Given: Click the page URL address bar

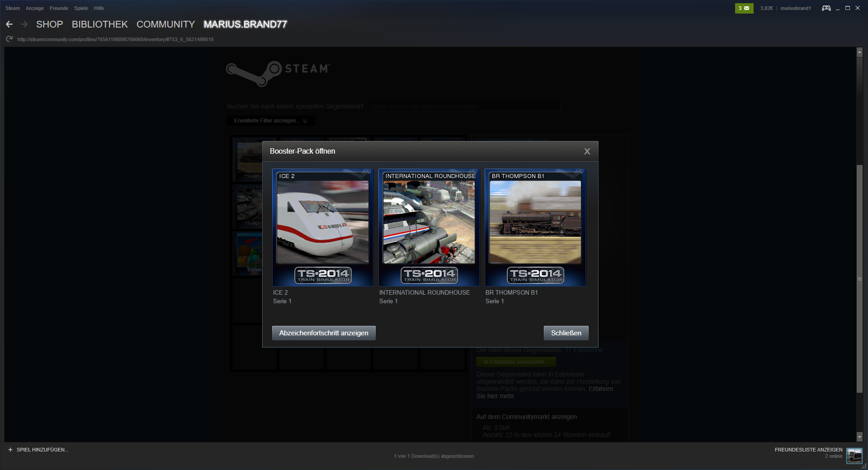Looking at the screenshot, I should pos(115,39).
